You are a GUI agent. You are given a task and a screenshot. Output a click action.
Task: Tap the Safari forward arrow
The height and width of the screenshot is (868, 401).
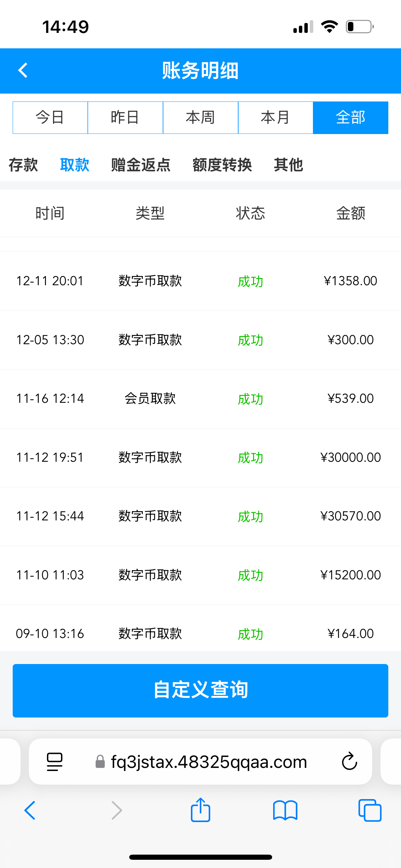click(x=117, y=810)
